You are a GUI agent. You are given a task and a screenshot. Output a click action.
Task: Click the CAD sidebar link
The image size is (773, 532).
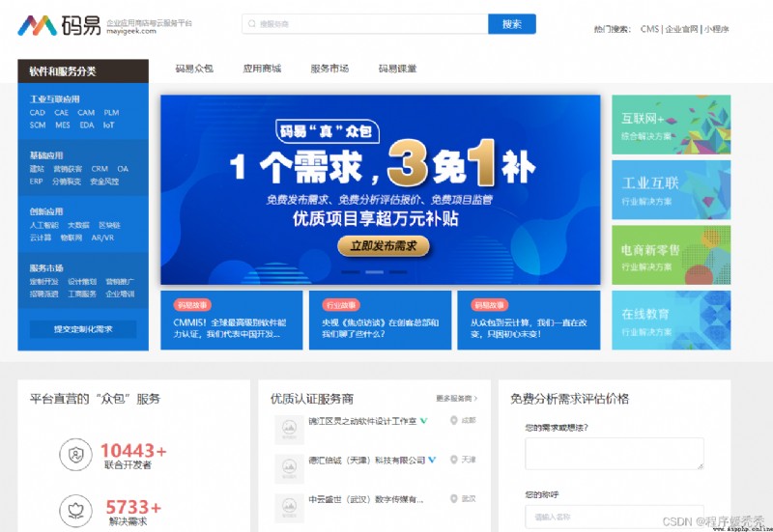(37, 113)
